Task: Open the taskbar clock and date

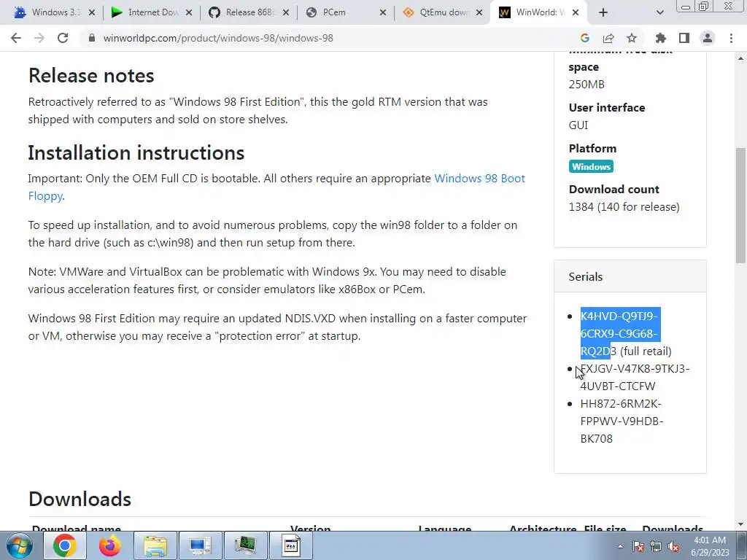Action: point(710,546)
